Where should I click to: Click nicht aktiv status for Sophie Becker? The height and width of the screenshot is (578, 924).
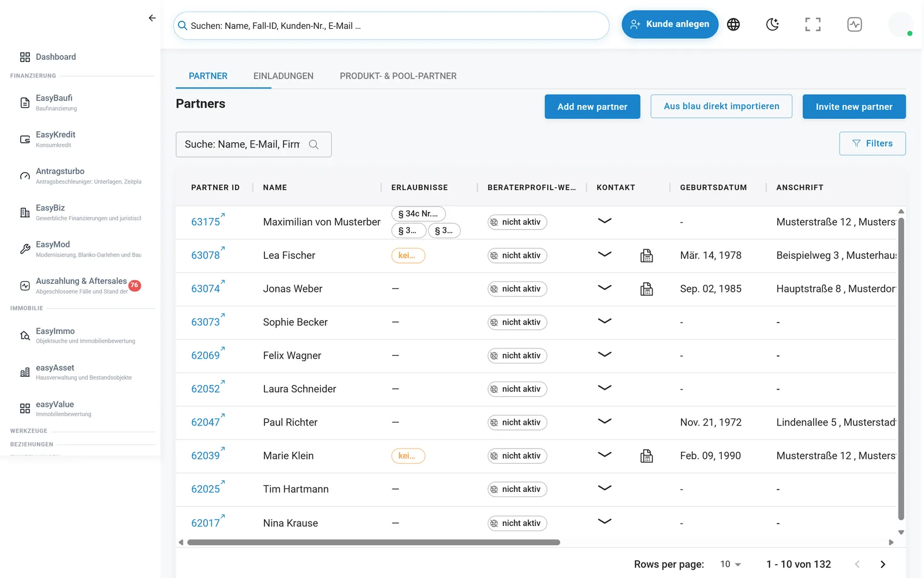[517, 322]
